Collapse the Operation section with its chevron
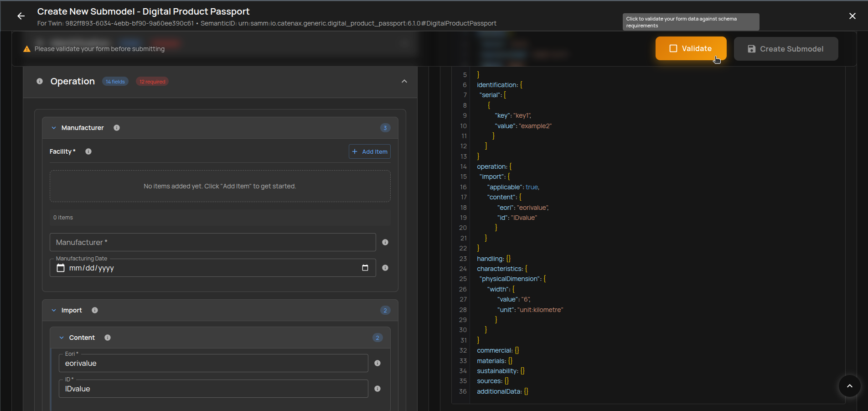Screen dimensions: 868x411 pyautogui.click(x=404, y=81)
